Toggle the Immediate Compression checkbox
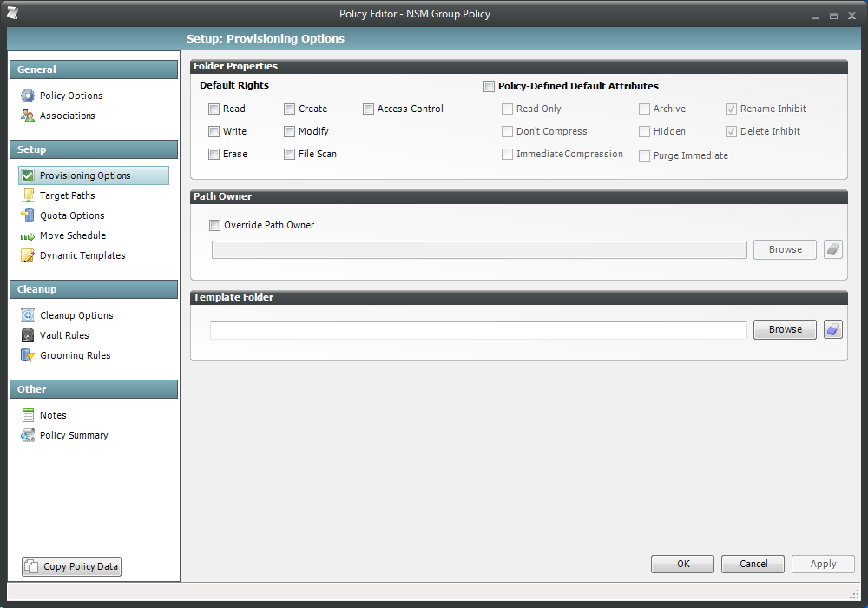Viewport: 868px width, 608px height. [507, 154]
